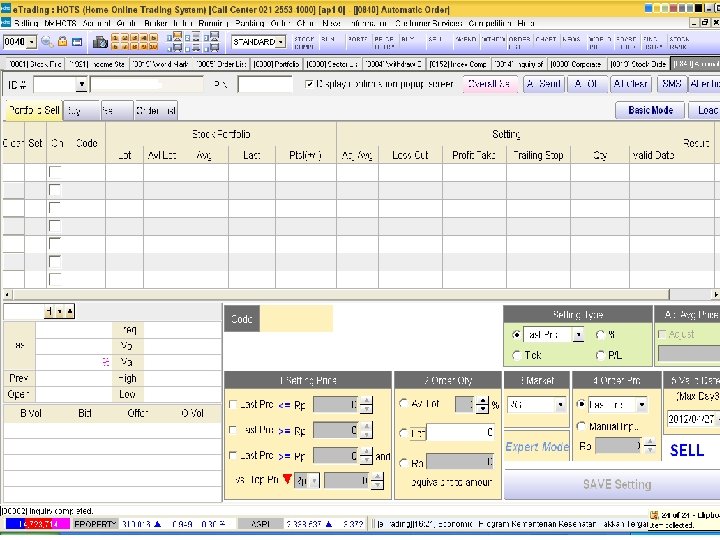Click the H button above quote panel

coord(49,312)
